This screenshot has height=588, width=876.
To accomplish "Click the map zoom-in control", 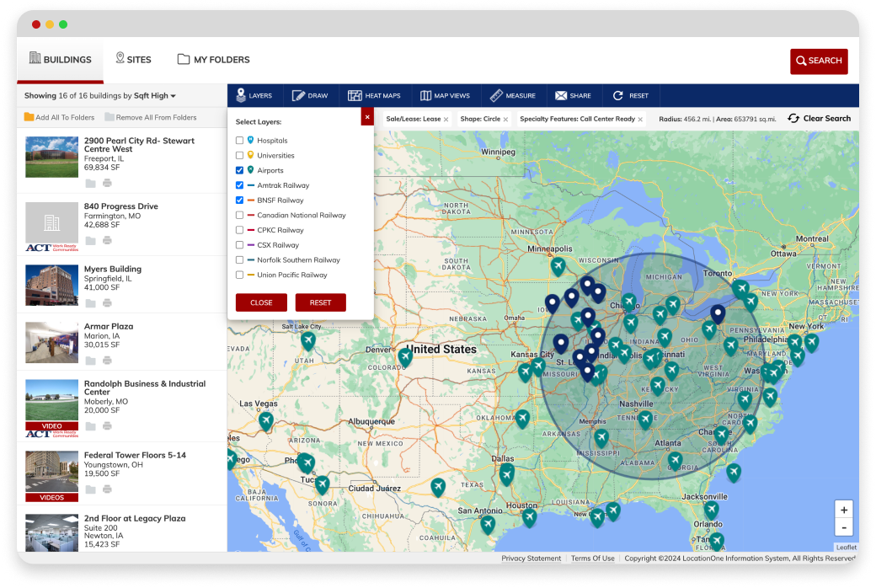I will pos(844,509).
